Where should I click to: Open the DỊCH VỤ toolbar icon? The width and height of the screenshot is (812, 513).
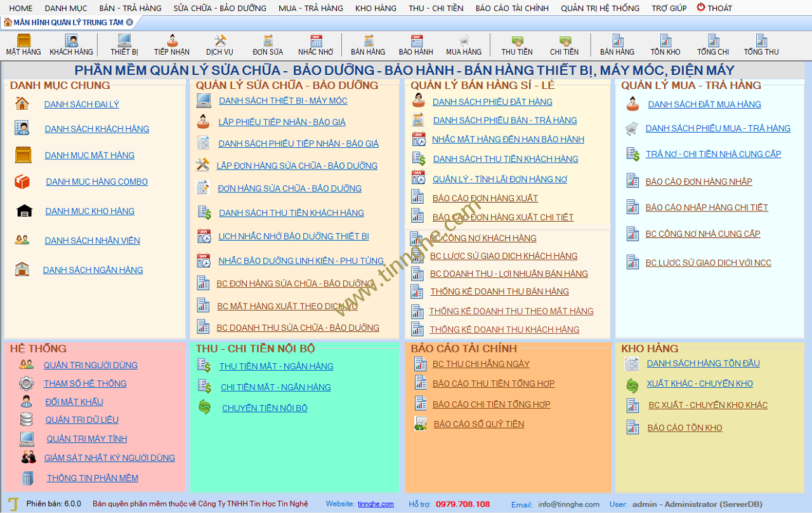tap(219, 45)
